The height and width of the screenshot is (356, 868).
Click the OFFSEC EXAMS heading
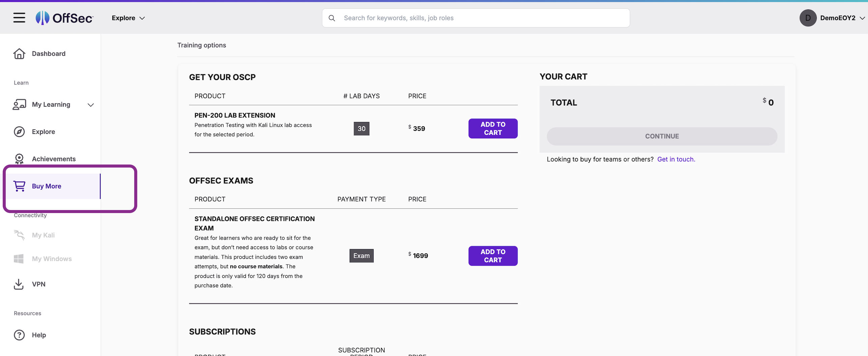coord(221,181)
